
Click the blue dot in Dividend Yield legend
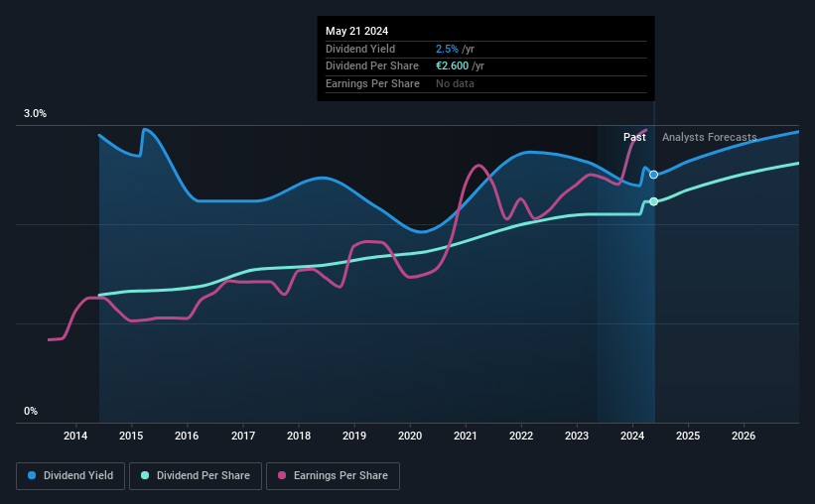pos(32,475)
